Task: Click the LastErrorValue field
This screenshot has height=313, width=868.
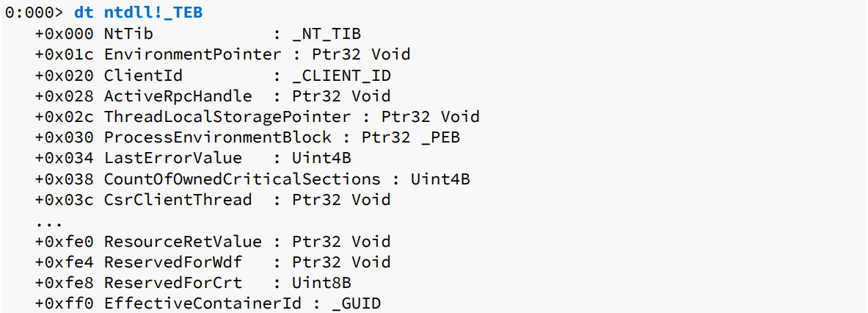Action: (172, 158)
